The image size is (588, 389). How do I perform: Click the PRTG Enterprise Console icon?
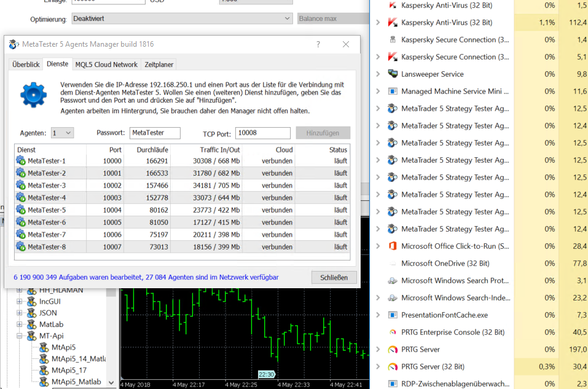point(393,332)
